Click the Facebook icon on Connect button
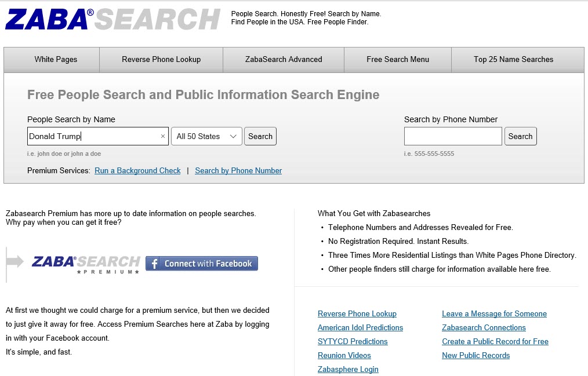The height and width of the screenshot is (376, 588). click(154, 263)
